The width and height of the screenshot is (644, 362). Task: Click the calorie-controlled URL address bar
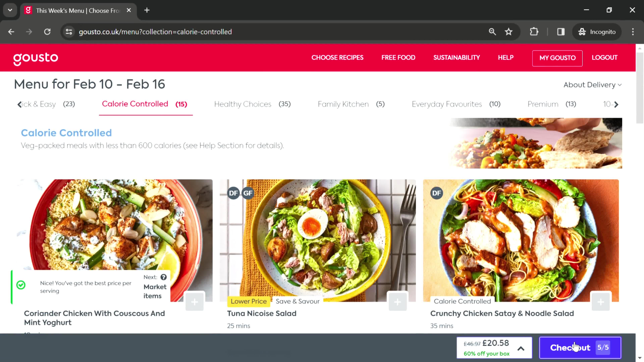point(156,31)
